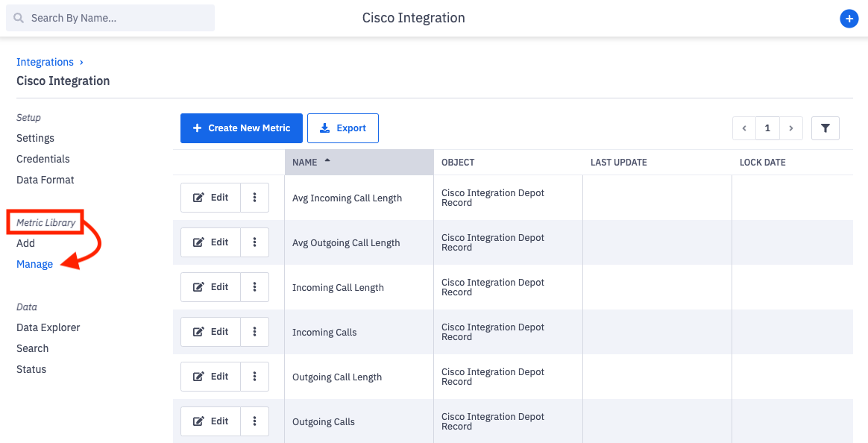Viewport: 868px width, 443px height.
Task: Click the blue plus icon at top right
Action: (849, 19)
